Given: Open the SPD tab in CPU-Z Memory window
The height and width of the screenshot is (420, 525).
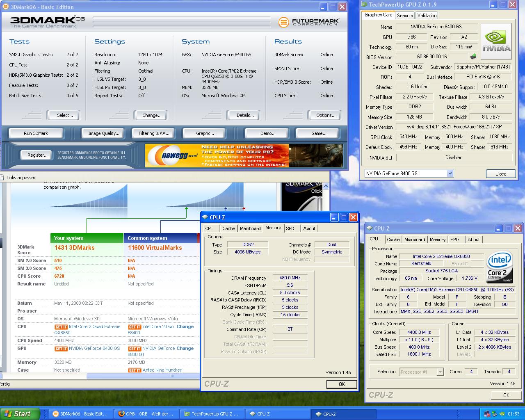Looking at the screenshot, I should [x=290, y=228].
